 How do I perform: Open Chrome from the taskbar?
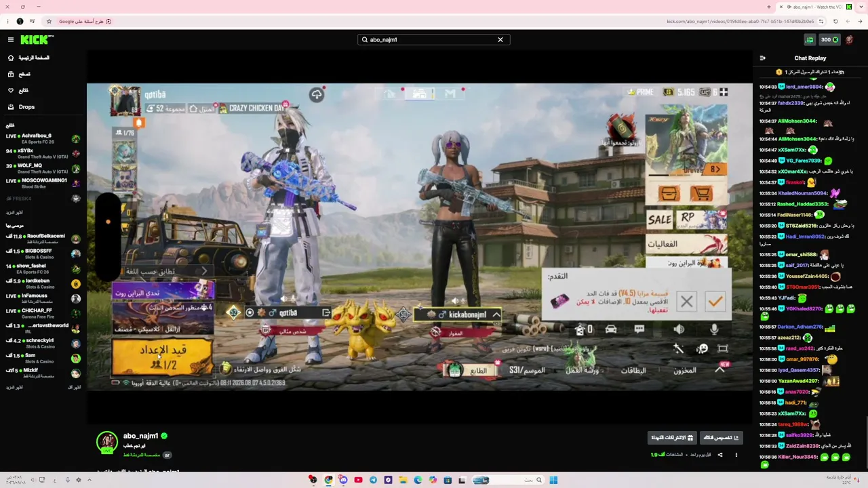[328, 481]
